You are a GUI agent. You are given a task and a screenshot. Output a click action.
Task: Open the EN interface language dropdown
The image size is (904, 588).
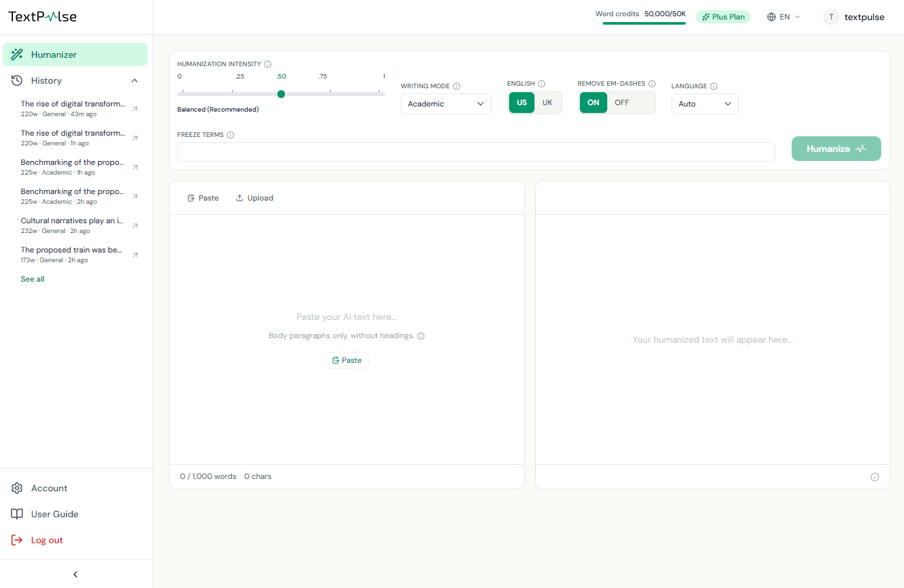coord(784,17)
